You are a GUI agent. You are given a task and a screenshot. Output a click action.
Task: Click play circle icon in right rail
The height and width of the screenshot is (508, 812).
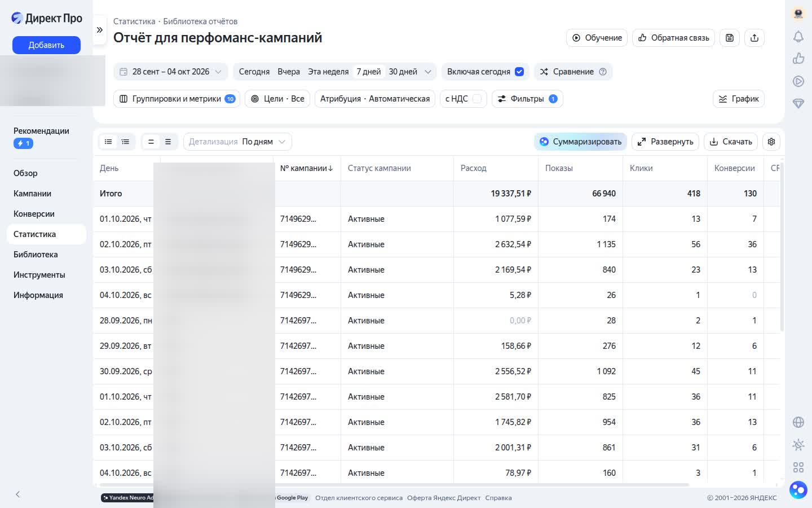(x=798, y=81)
